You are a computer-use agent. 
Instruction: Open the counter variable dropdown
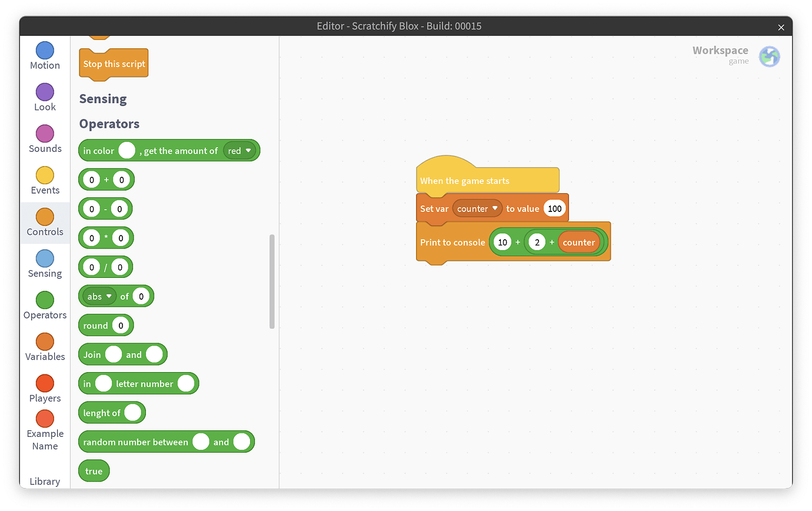[477, 208]
